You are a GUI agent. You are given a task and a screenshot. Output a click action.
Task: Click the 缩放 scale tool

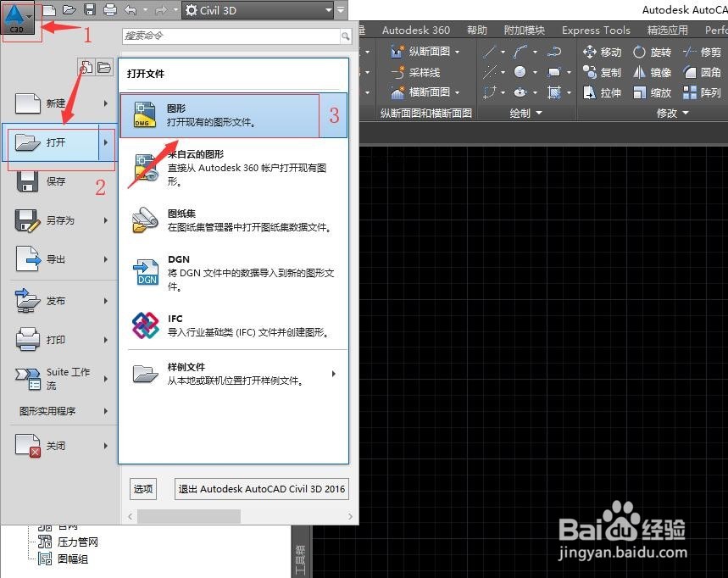click(x=653, y=93)
